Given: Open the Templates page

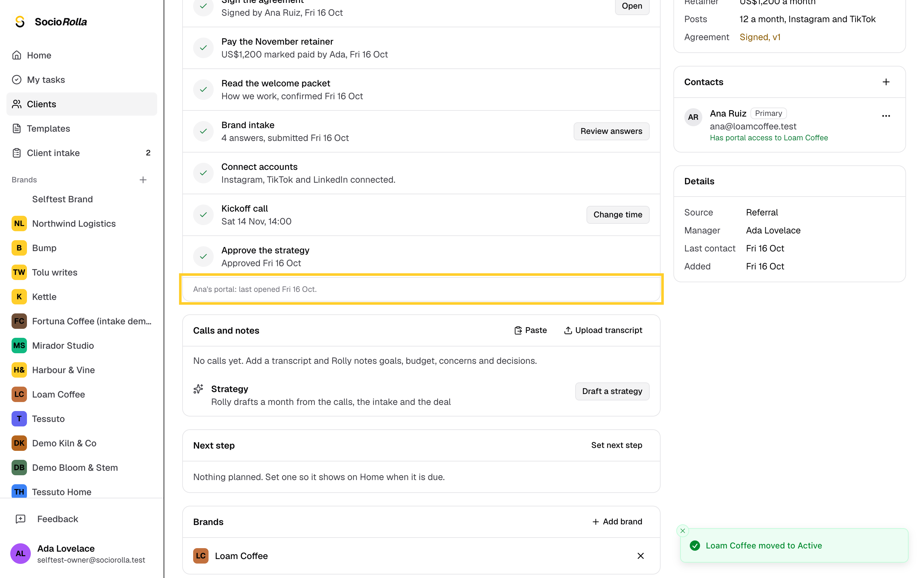Looking at the screenshot, I should [x=81, y=128].
